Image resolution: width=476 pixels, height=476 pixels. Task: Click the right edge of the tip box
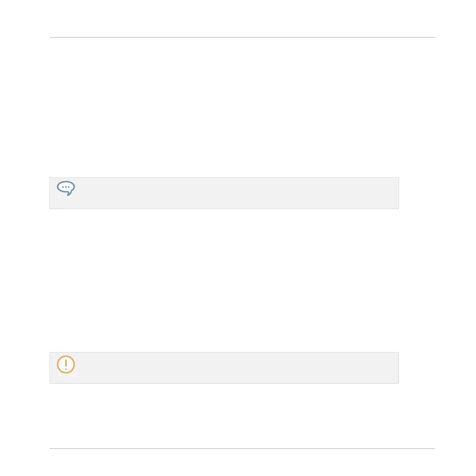tap(398, 193)
